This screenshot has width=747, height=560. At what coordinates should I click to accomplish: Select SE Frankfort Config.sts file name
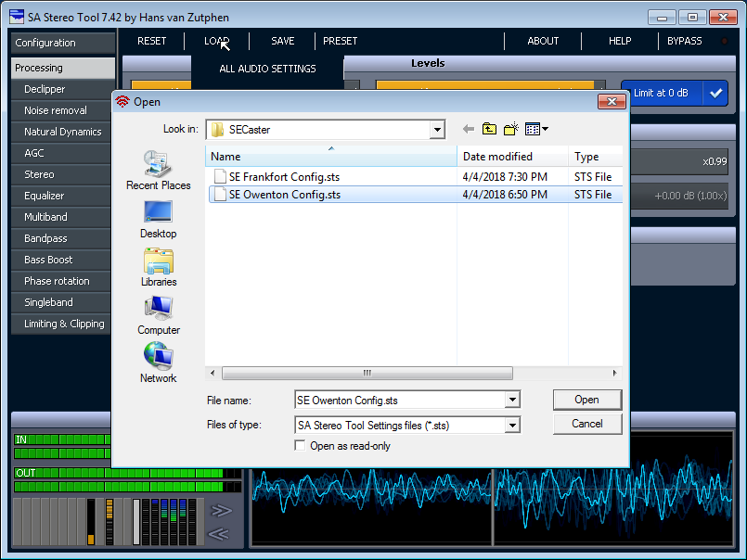pos(284,177)
